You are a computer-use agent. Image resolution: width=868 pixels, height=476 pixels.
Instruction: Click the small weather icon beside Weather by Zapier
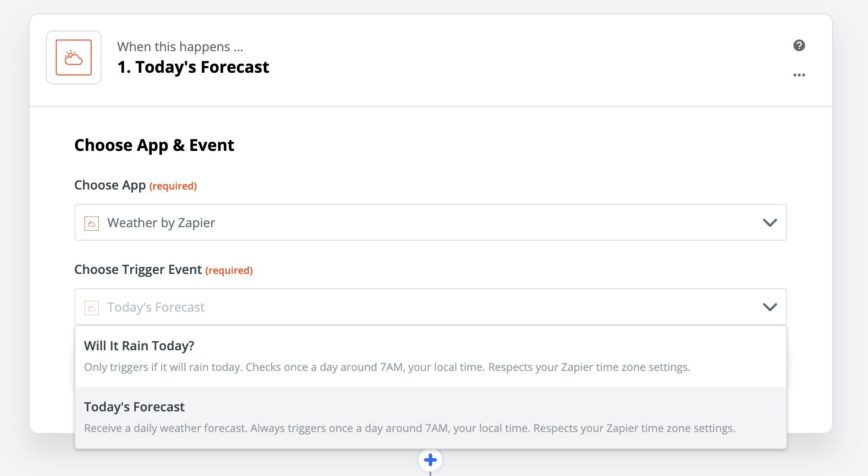coord(92,223)
